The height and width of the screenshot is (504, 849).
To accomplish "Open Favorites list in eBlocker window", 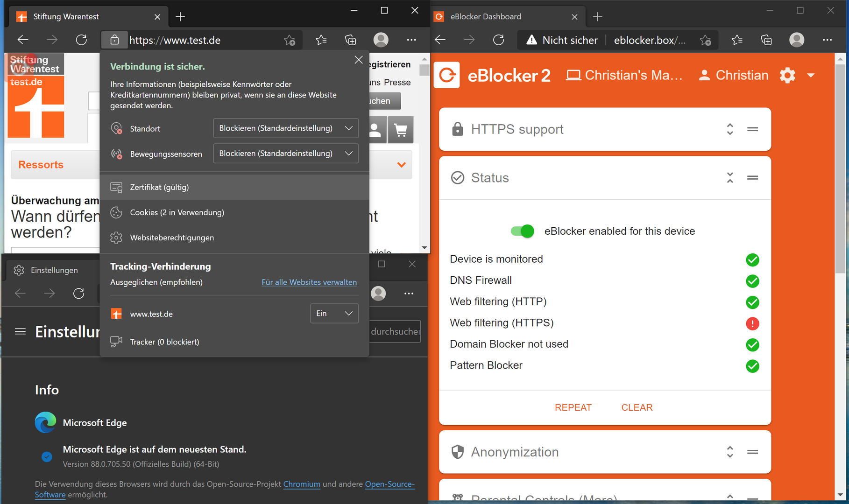I will click(737, 40).
